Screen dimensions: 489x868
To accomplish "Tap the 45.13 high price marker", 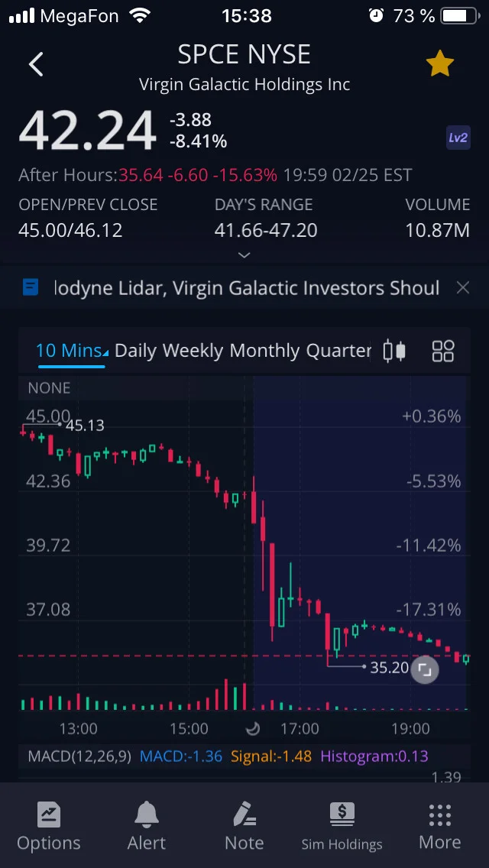I will coord(85,425).
